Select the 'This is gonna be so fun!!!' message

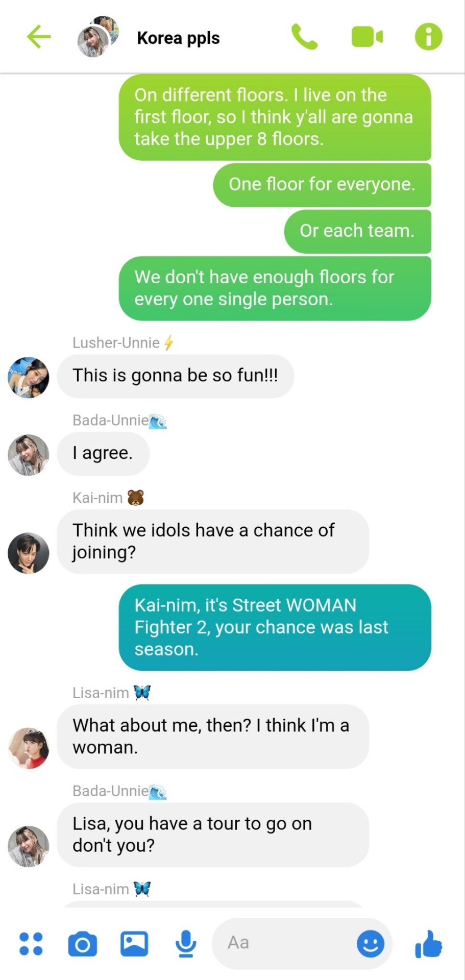coord(176,376)
